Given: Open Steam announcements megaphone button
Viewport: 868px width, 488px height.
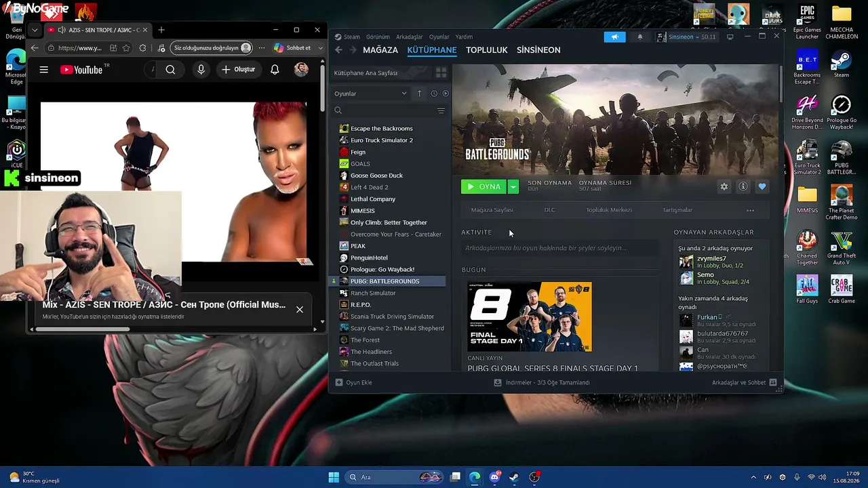Looking at the screenshot, I should point(614,37).
